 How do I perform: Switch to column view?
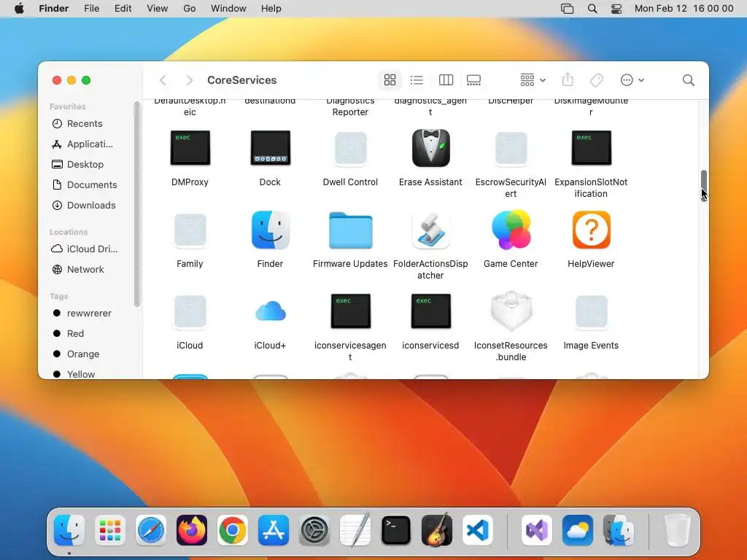click(x=446, y=80)
